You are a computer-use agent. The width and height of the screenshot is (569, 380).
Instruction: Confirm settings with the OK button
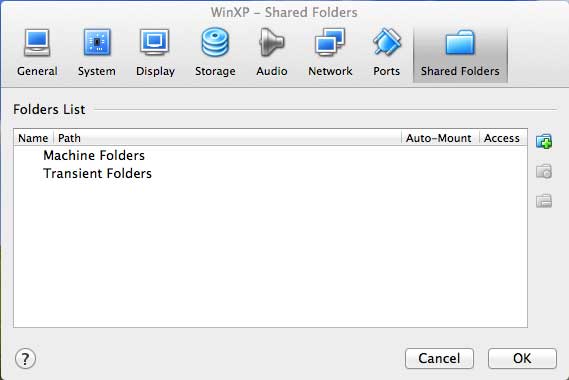tap(522, 359)
